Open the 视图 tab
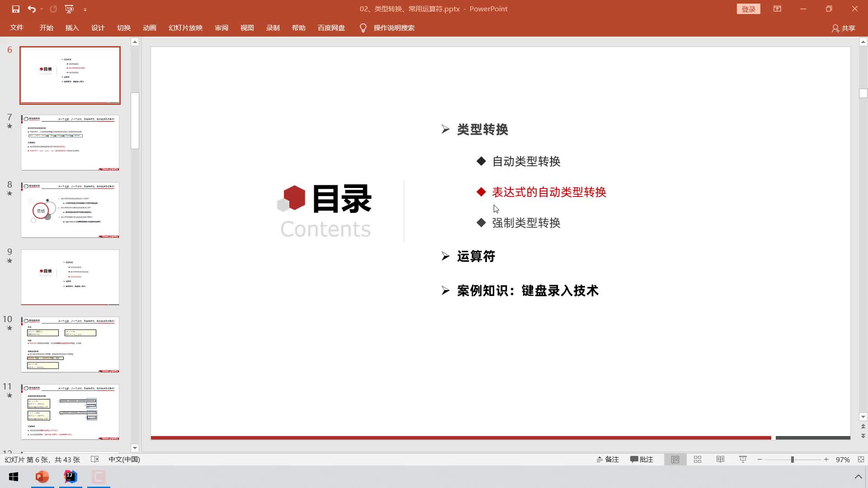The image size is (868, 488). (x=247, y=28)
